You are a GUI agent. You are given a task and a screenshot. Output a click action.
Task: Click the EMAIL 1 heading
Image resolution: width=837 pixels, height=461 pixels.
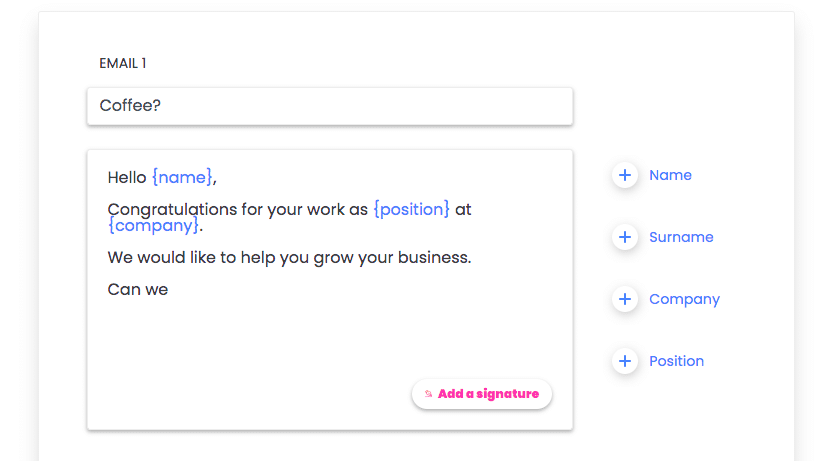click(123, 63)
